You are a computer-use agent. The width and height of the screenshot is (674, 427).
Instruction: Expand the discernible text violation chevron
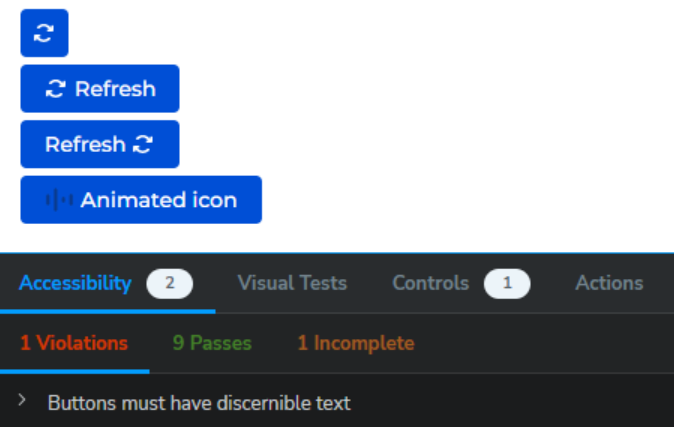point(22,400)
